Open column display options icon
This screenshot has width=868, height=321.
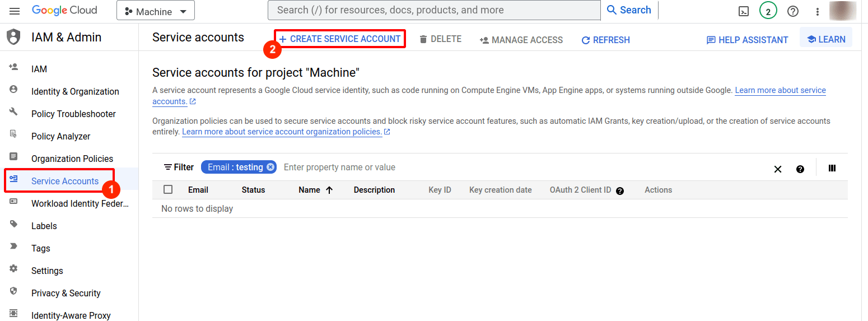tap(832, 168)
